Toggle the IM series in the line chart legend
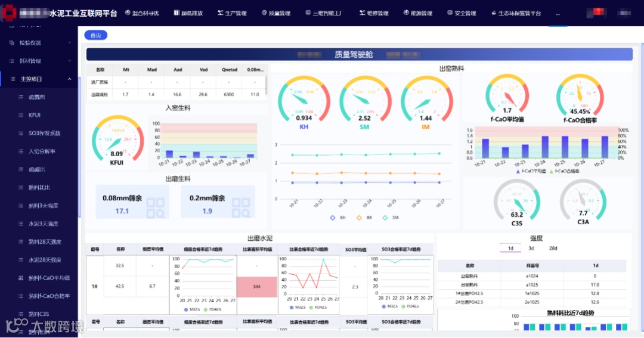This screenshot has height=338, width=644. 364,218
